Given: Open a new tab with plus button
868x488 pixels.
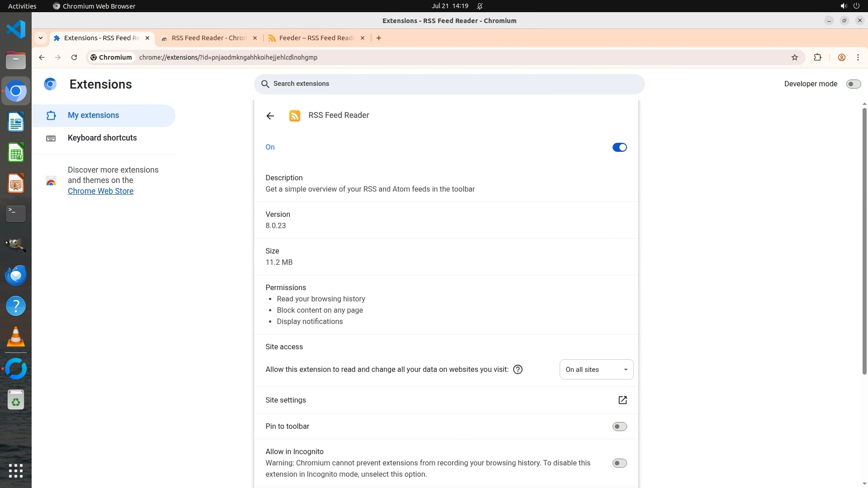Looking at the screenshot, I should tap(379, 38).
